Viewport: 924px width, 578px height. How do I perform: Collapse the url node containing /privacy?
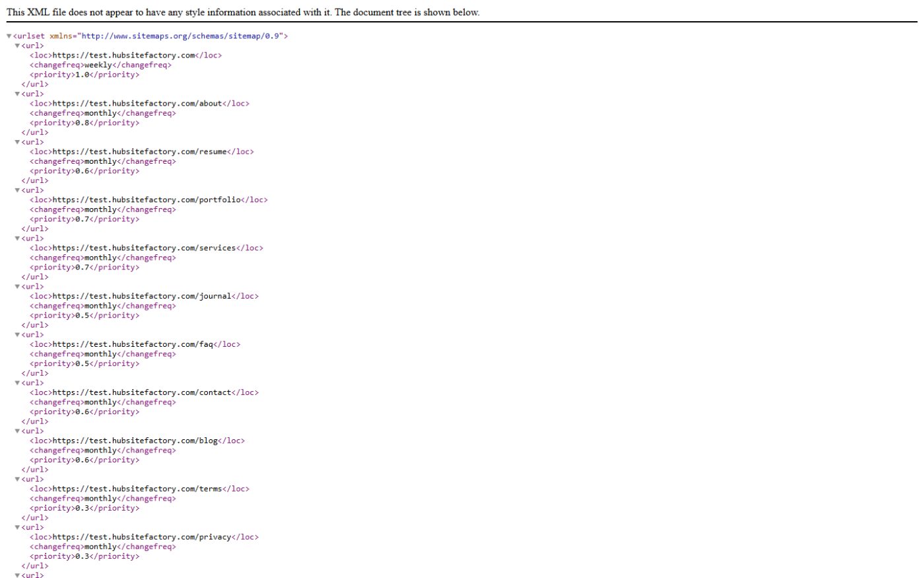[18, 528]
